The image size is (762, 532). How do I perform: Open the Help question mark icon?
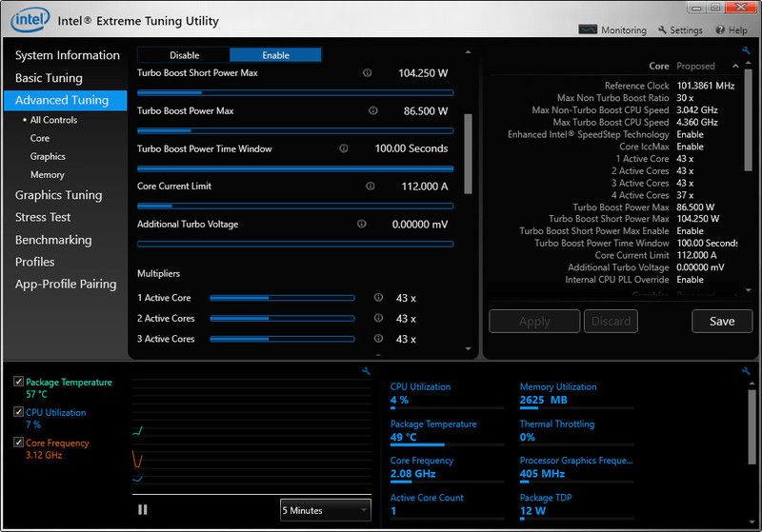[721, 30]
